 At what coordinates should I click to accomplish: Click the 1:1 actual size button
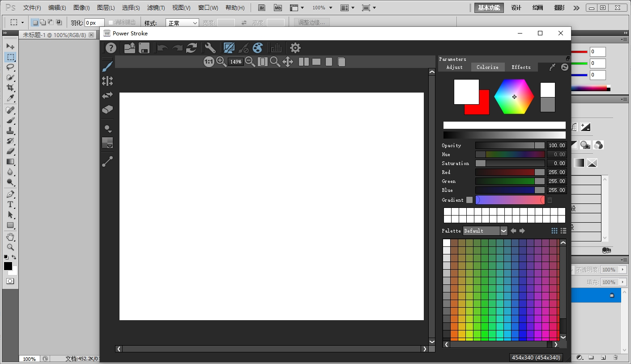(x=209, y=62)
